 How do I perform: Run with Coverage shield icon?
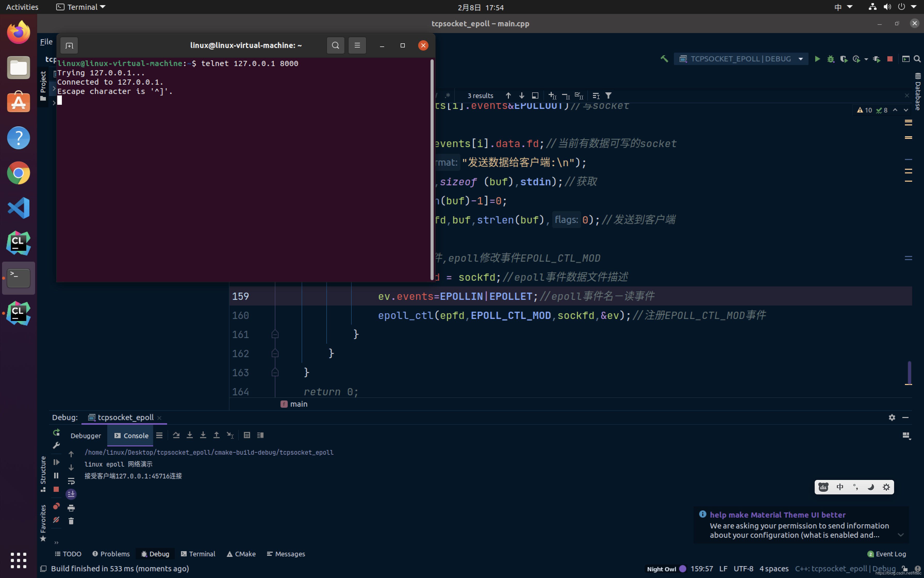pos(844,59)
